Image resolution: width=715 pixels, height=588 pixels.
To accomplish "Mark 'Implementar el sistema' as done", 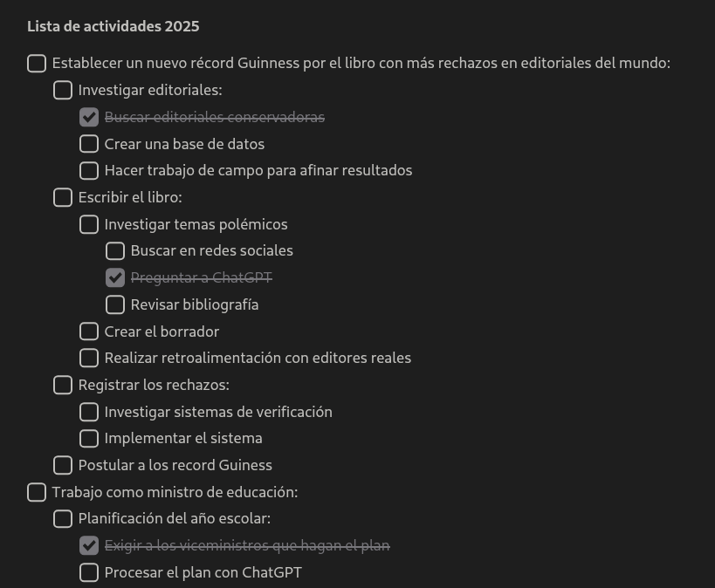I will pyautogui.click(x=89, y=438).
